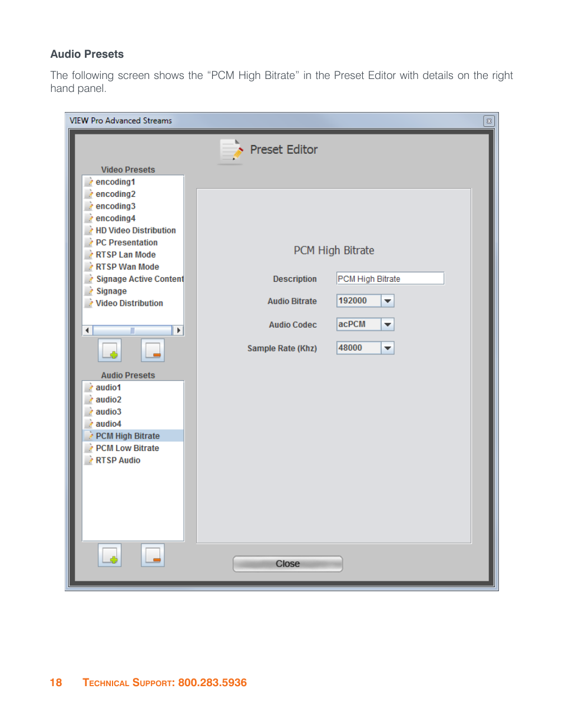
Task: Open the Sample Rate dropdown arrow
Action: 388,348
